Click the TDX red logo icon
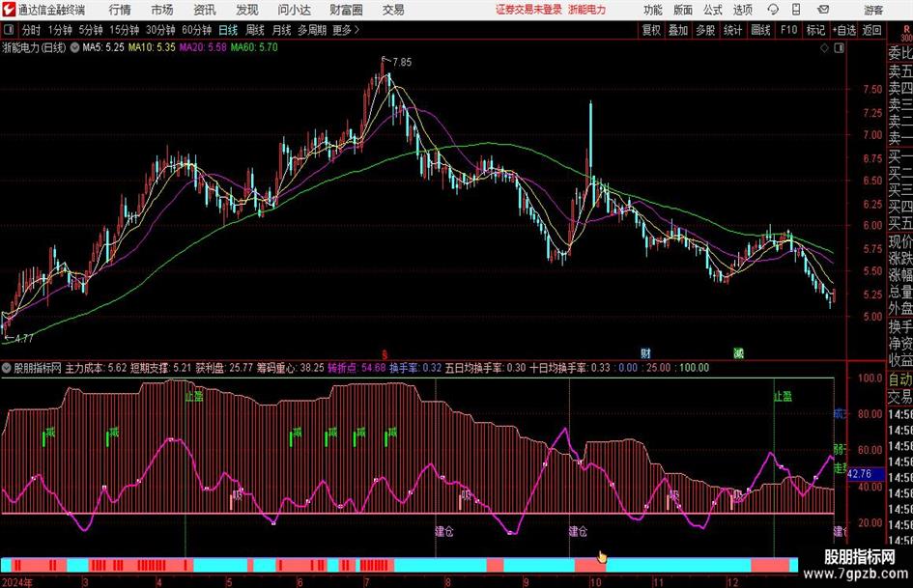This screenshot has height=588, width=913. (x=9, y=10)
